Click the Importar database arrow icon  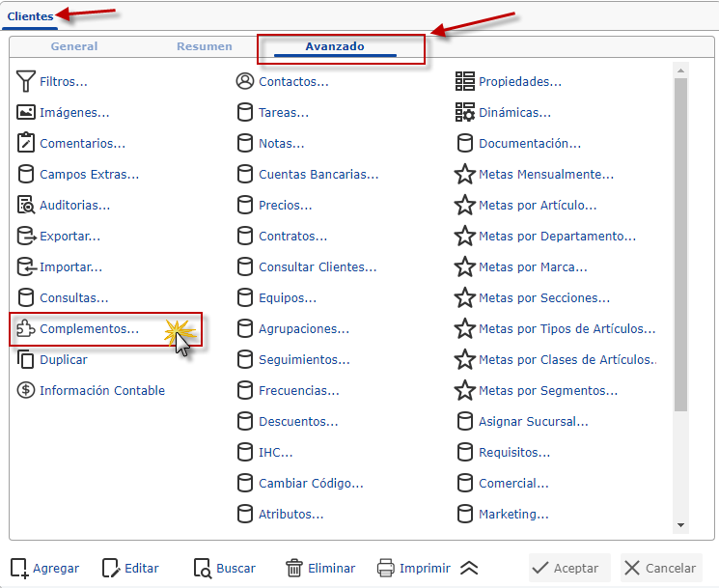(x=26, y=266)
